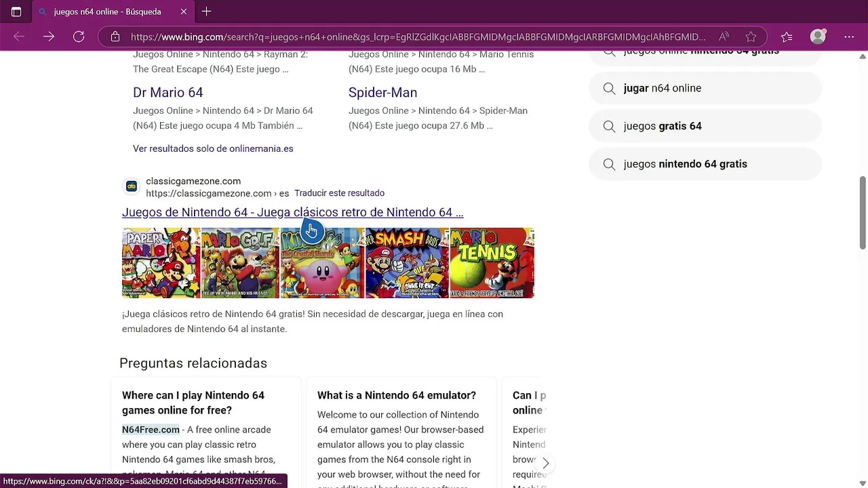The image size is (868, 488).
Task: Open the Kirby Crystal Shards thumbnail
Action: tap(322, 263)
